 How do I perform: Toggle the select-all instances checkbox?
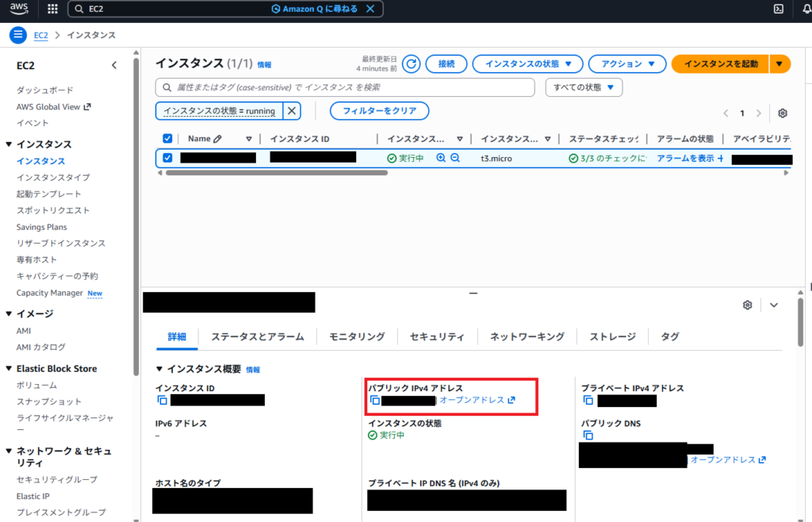[167, 138]
